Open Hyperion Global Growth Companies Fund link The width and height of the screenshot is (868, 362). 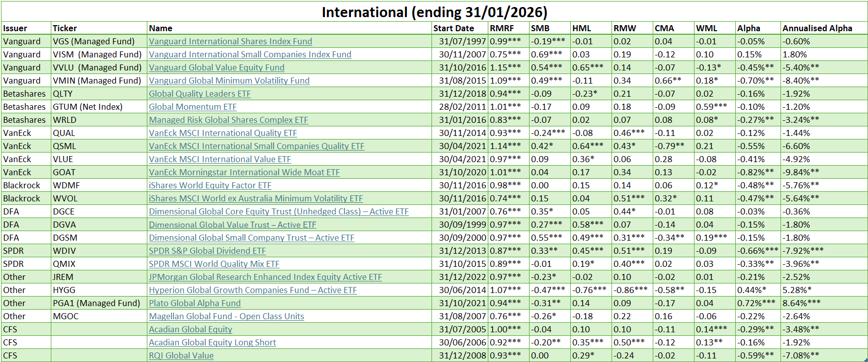click(252, 290)
